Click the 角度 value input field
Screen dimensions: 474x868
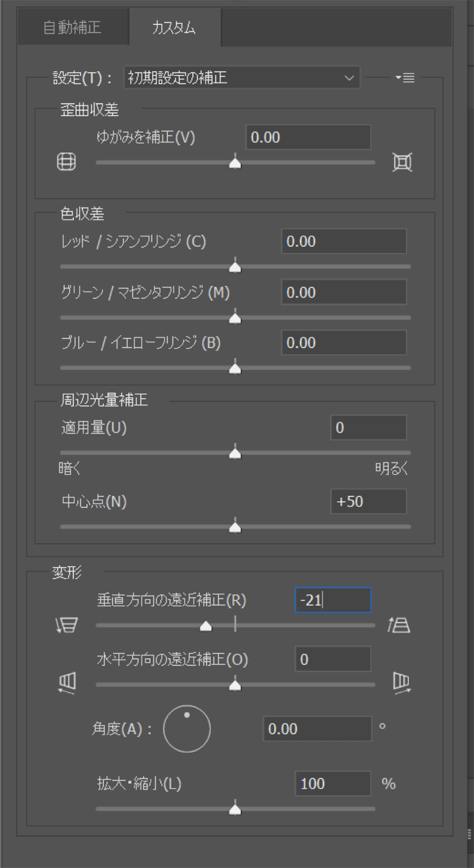318,729
